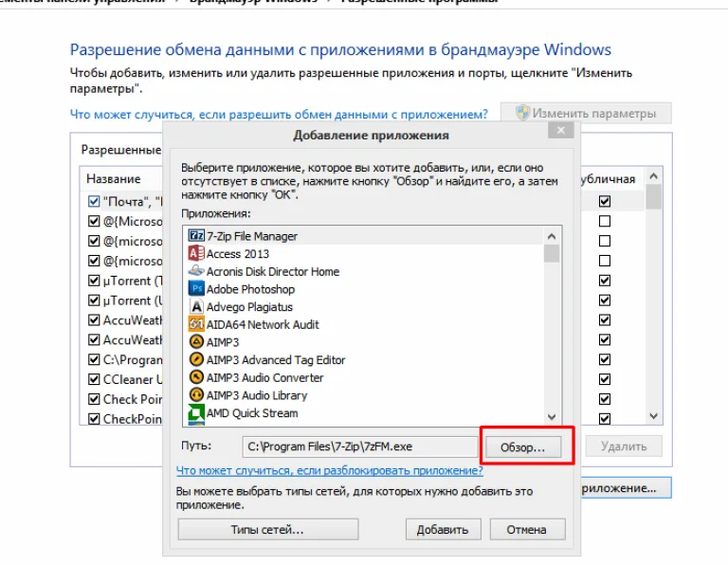Viewport: 728px width, 565px height.
Task: Select the 7-Zip File Manager icon
Action: tap(196, 235)
